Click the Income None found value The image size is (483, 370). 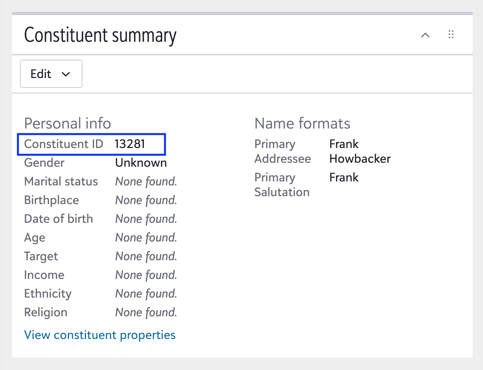pos(146,275)
